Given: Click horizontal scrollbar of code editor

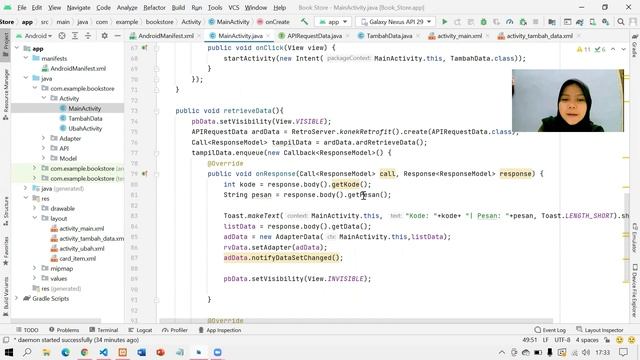Looking at the screenshot, I should click(356, 321).
